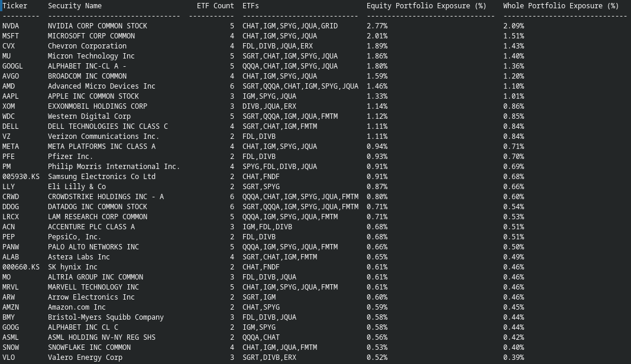631x364 pixels.
Task: Click the CRWD ticker text
Action: 11,197
